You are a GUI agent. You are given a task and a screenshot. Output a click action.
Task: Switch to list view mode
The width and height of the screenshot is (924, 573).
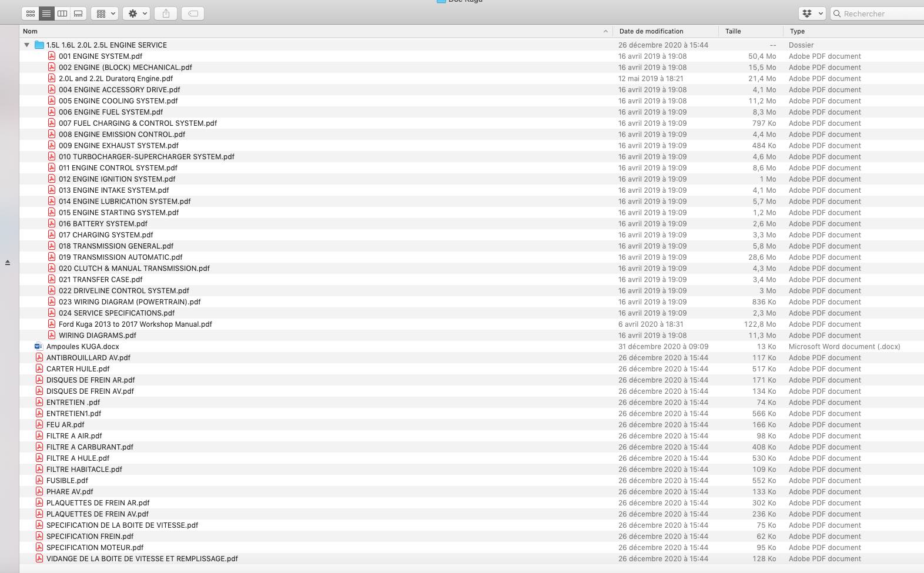pos(46,14)
